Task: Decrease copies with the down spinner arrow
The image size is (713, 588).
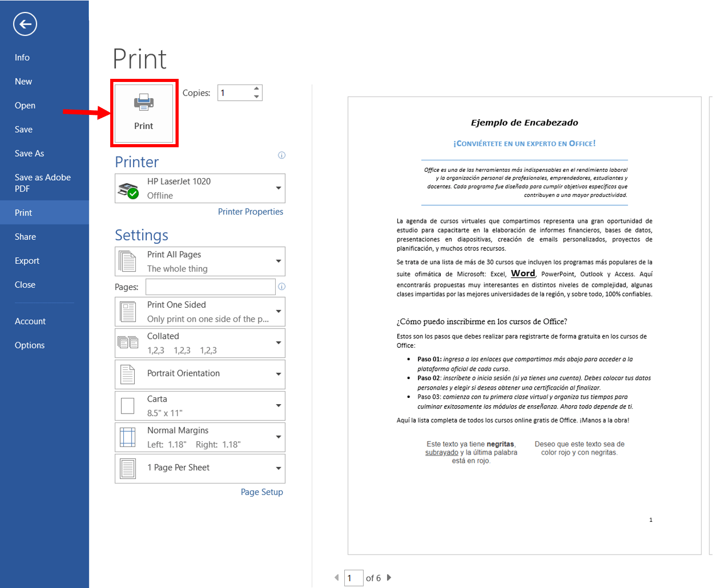Action: [x=256, y=97]
